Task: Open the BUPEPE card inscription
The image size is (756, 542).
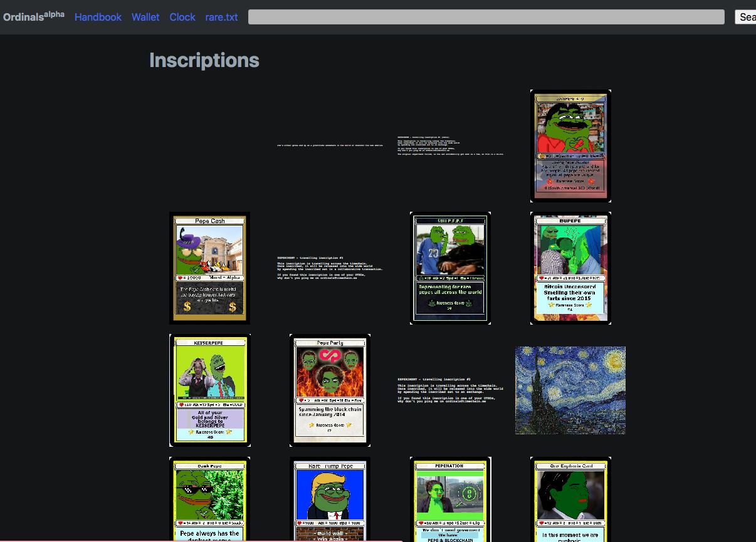Action: pyautogui.click(x=570, y=268)
